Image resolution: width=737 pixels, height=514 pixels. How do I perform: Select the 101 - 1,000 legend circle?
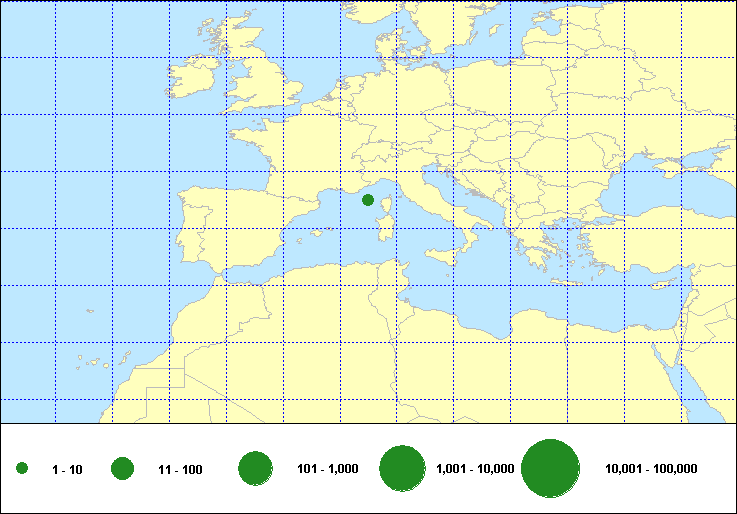click(256, 469)
